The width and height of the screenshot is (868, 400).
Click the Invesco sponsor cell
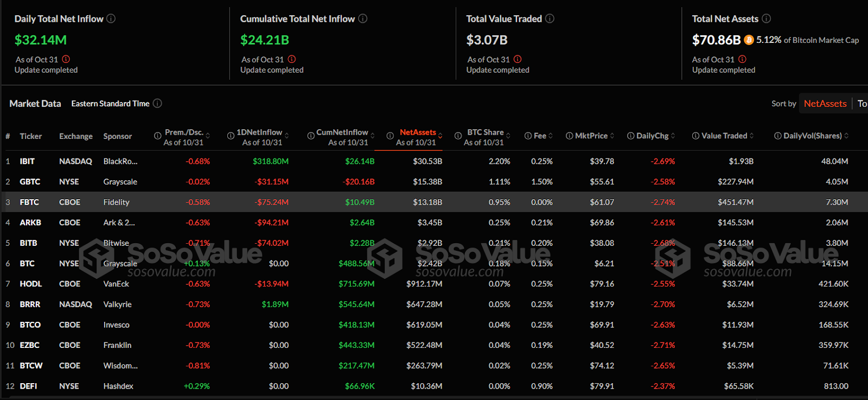point(116,325)
